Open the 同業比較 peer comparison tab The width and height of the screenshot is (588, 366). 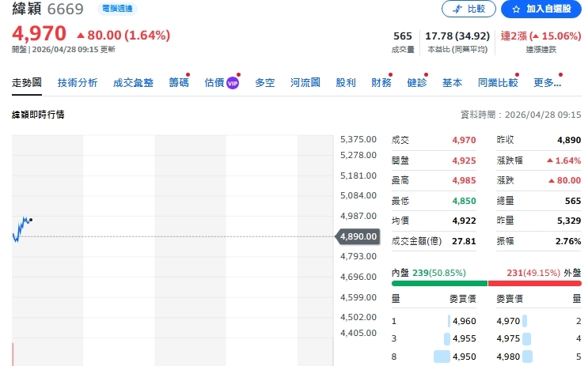pos(498,82)
